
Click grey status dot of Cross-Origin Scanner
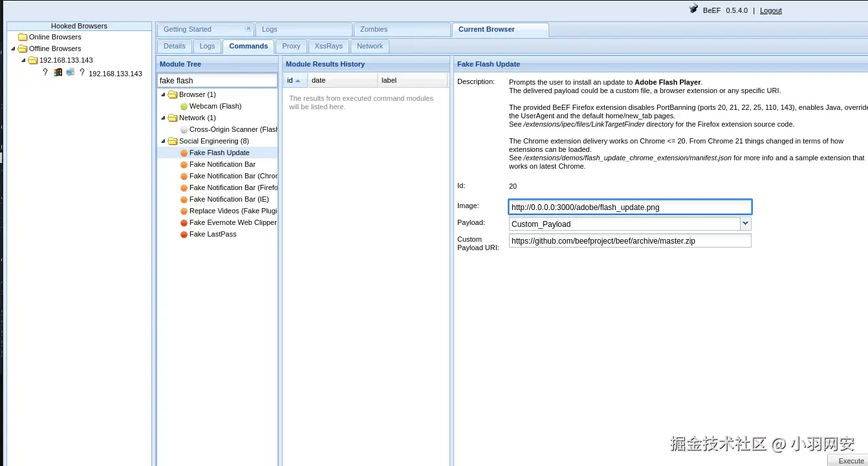[x=184, y=129]
